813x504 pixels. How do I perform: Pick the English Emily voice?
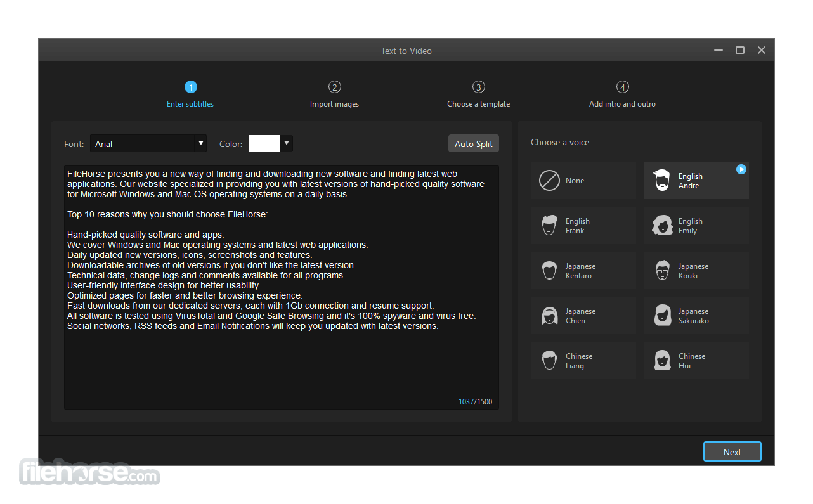696,226
